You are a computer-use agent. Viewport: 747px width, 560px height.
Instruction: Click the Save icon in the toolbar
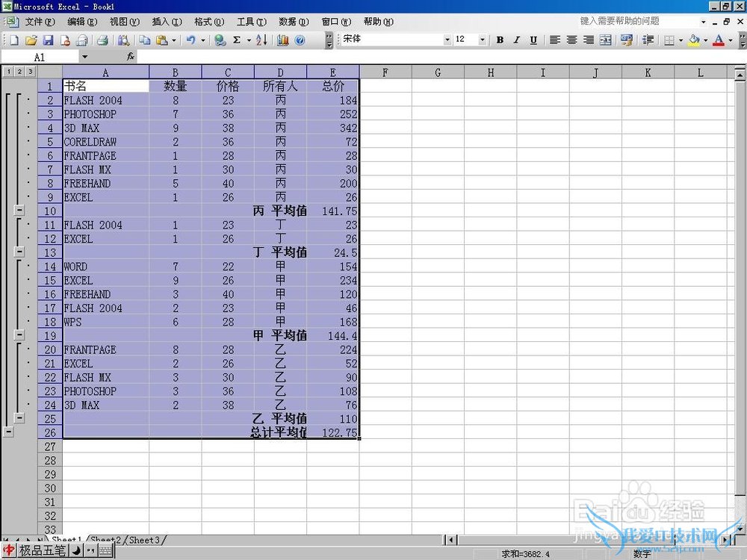click(48, 40)
